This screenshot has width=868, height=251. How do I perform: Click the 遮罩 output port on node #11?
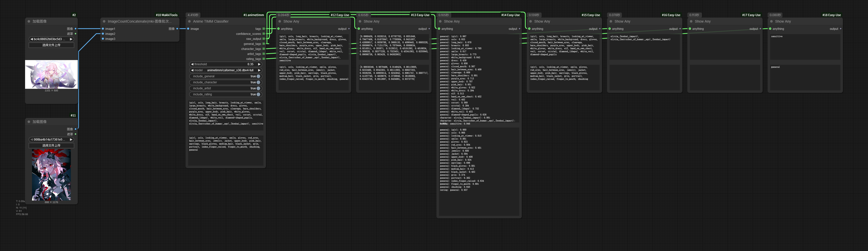[76, 134]
